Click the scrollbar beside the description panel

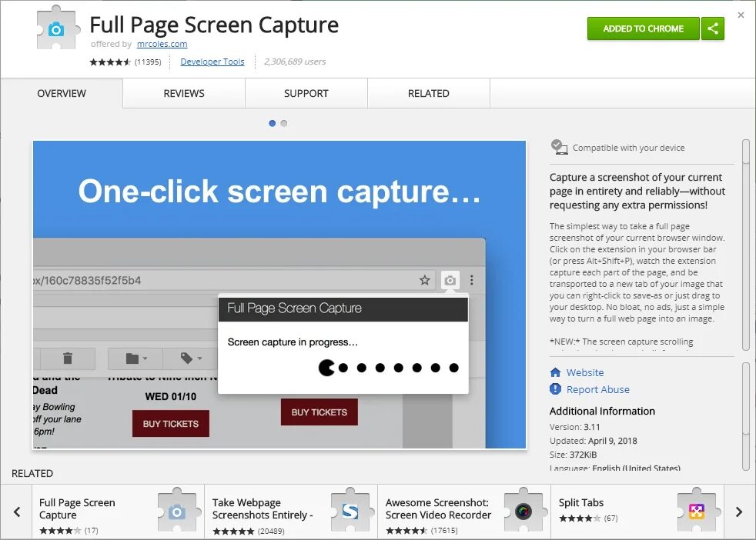[x=745, y=231]
